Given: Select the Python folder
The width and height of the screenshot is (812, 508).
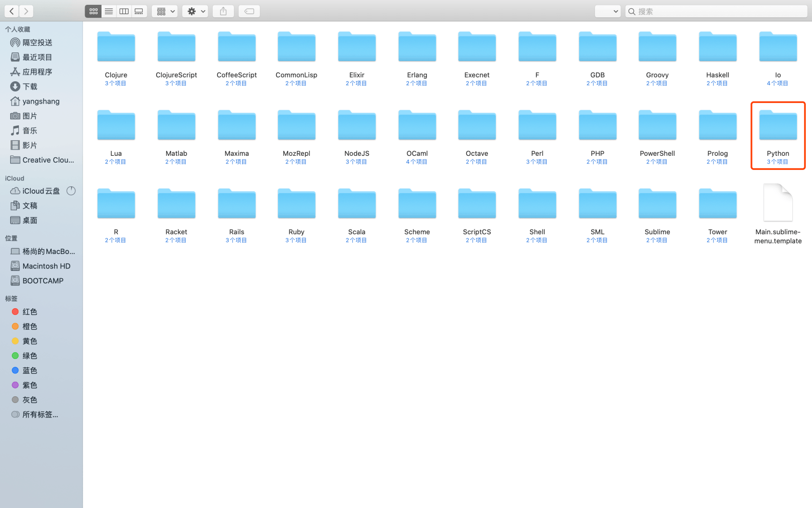Looking at the screenshot, I should click(778, 126).
